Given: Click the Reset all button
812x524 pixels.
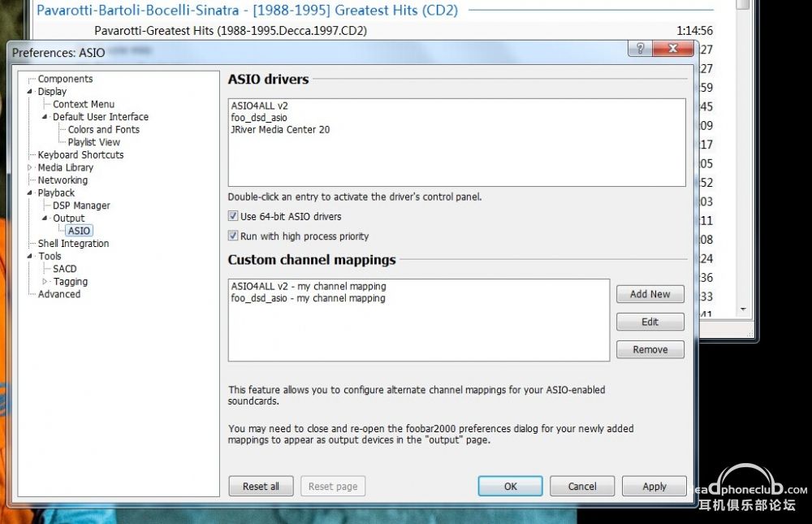Looking at the screenshot, I should pos(261,486).
